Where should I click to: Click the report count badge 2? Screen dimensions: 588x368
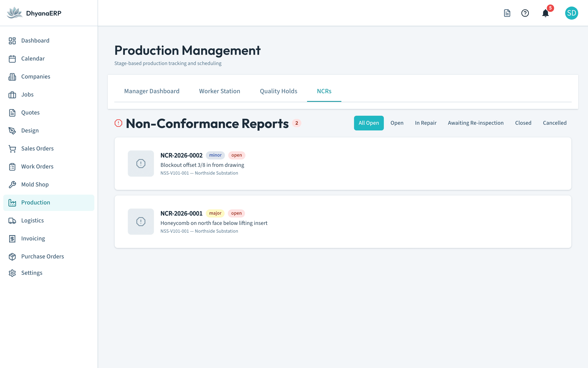tap(296, 123)
